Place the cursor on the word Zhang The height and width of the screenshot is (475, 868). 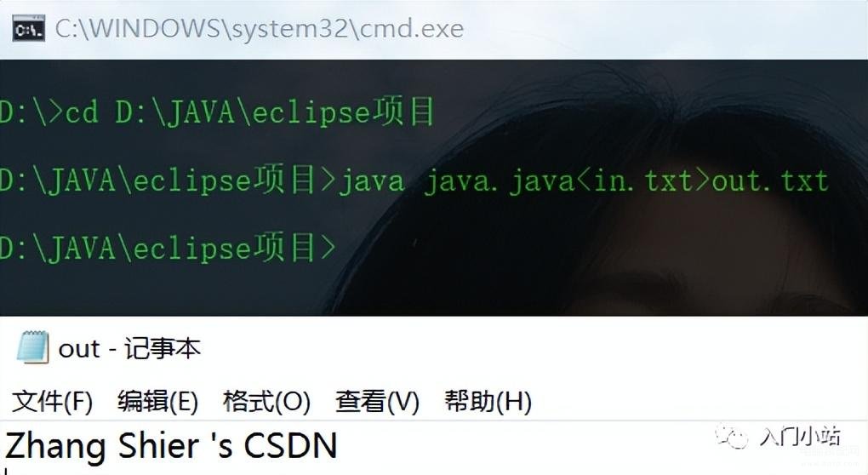click(55, 447)
